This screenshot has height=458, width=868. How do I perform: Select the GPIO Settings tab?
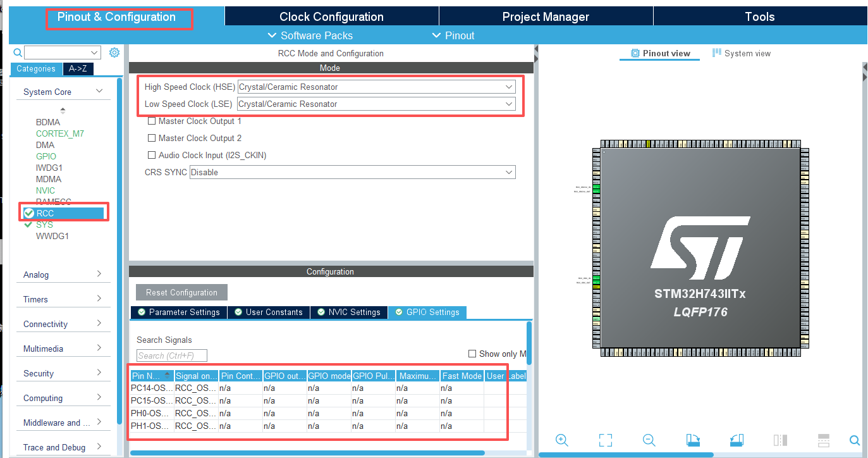click(427, 313)
